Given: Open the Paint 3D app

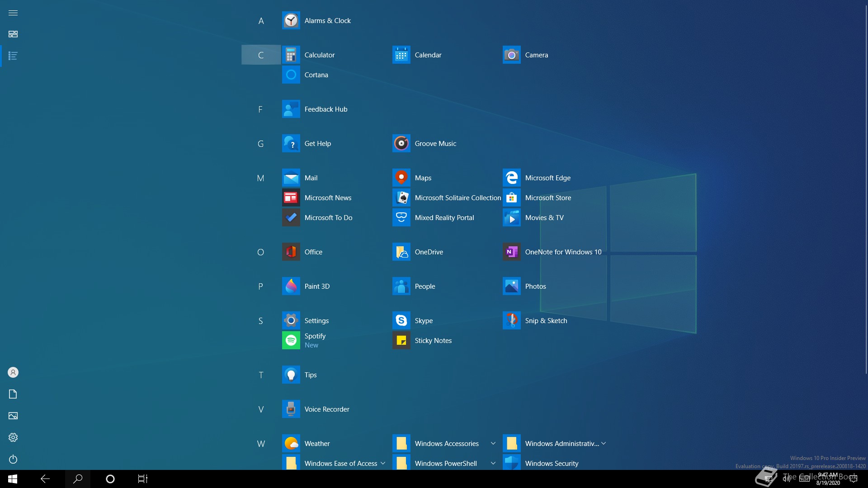Looking at the screenshot, I should (x=316, y=286).
